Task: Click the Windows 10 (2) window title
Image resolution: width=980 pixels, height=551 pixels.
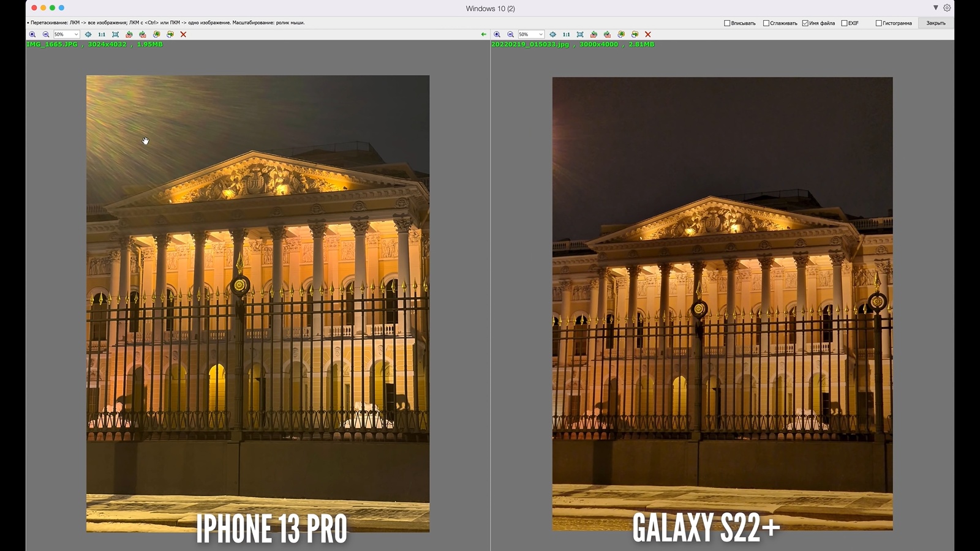Action: click(490, 9)
